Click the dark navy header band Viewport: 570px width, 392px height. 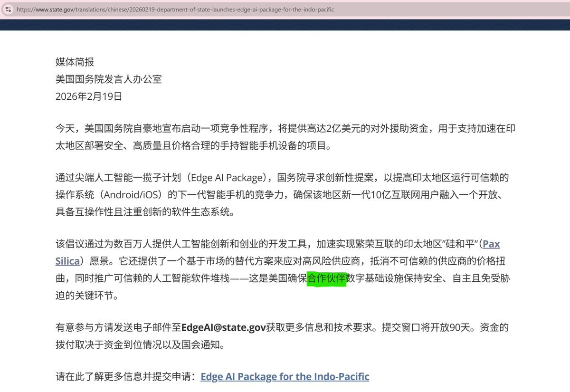(285, 25)
